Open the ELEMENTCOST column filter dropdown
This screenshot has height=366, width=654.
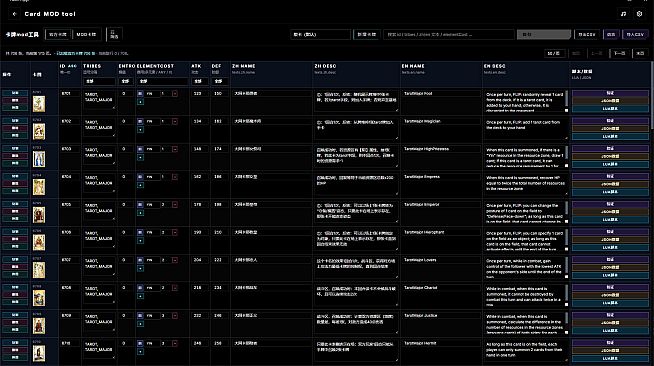point(163,81)
